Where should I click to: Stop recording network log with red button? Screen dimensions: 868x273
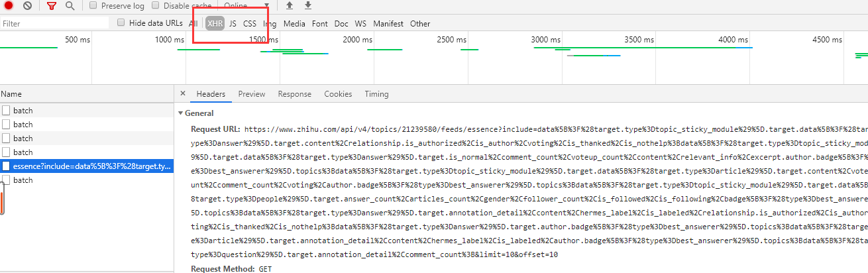9,5
